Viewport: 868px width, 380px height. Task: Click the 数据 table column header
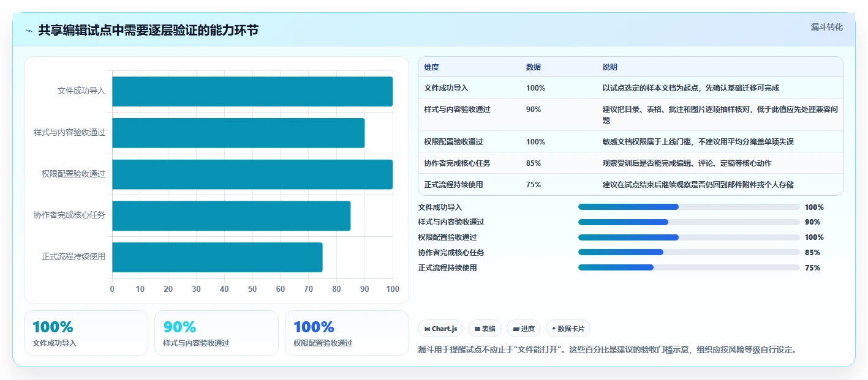(534, 67)
